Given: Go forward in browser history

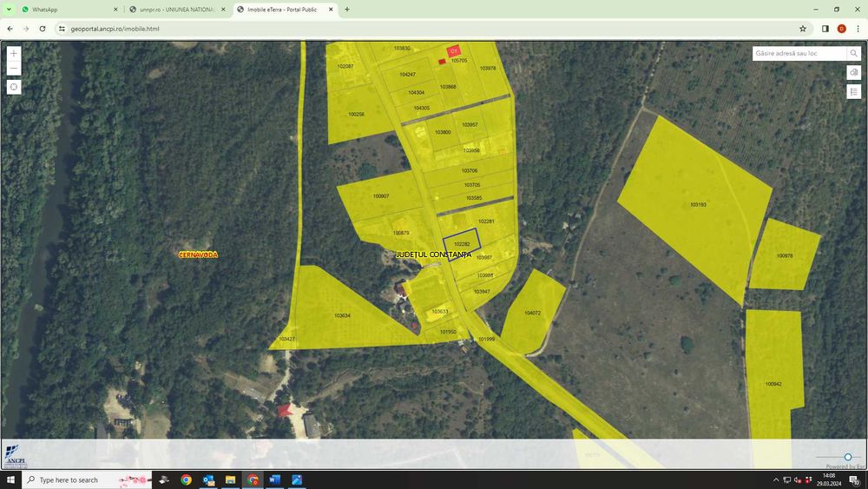Looking at the screenshot, I should [x=26, y=29].
